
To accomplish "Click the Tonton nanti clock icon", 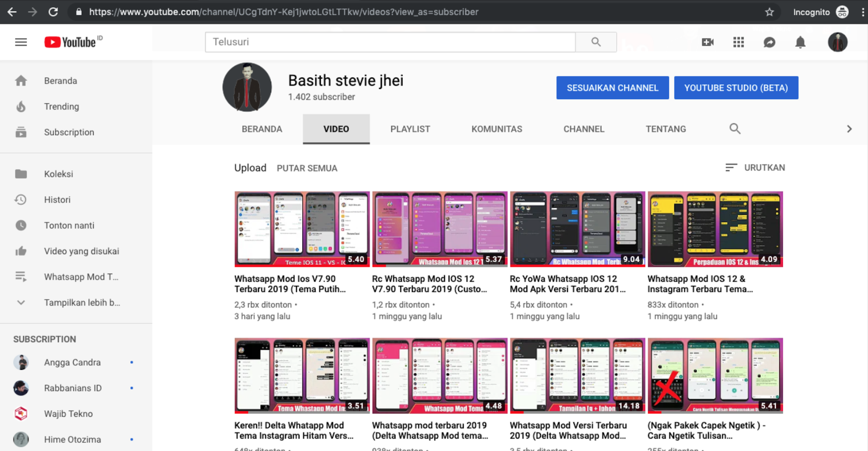I will tap(21, 225).
